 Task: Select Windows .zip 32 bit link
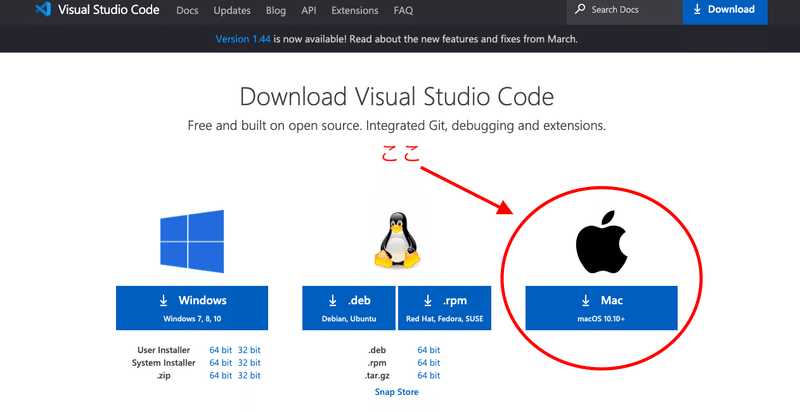click(x=249, y=375)
